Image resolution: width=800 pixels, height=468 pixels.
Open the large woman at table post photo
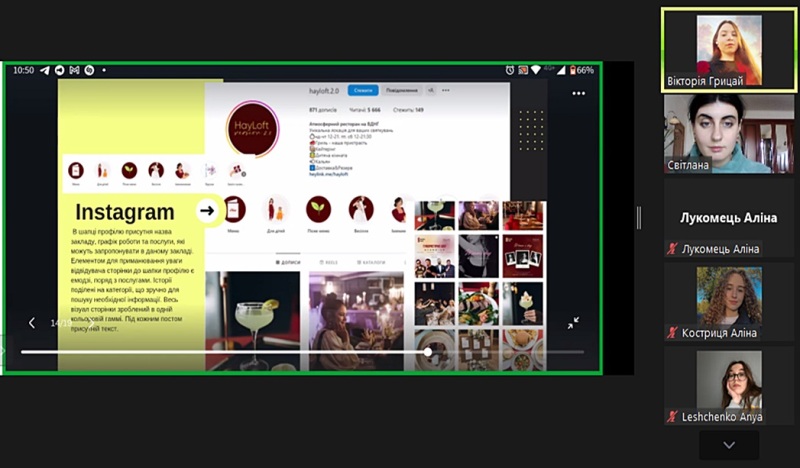pos(356,321)
